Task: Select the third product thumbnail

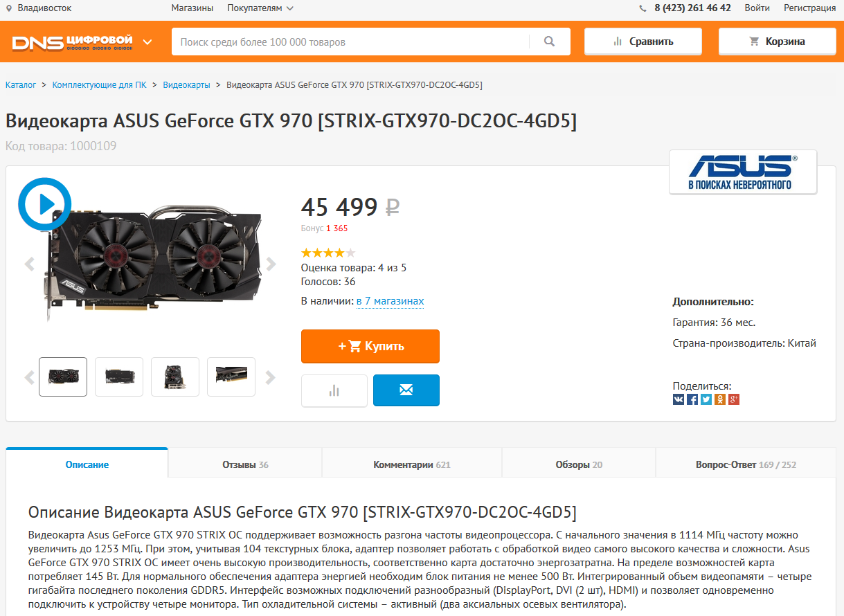Action: (x=175, y=377)
